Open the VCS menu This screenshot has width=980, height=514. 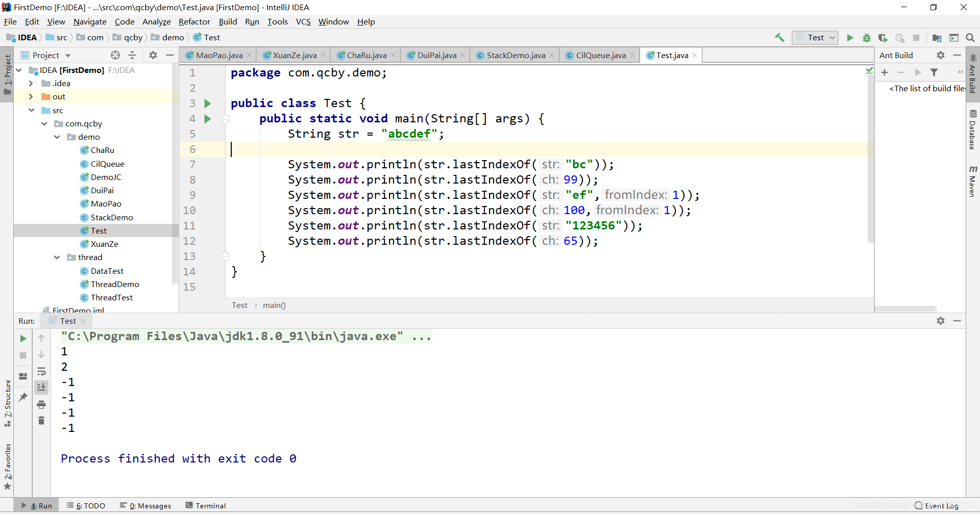pos(303,21)
